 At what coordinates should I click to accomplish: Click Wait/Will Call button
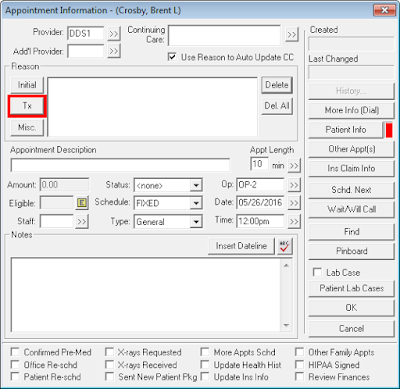click(x=351, y=210)
